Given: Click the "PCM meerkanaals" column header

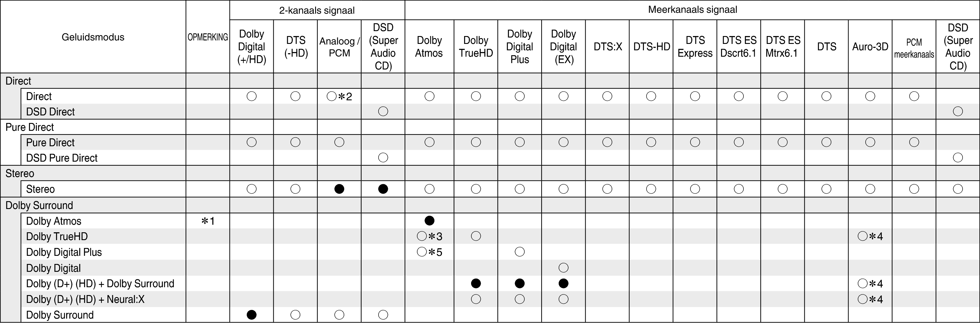Looking at the screenshot, I should coord(914,48).
